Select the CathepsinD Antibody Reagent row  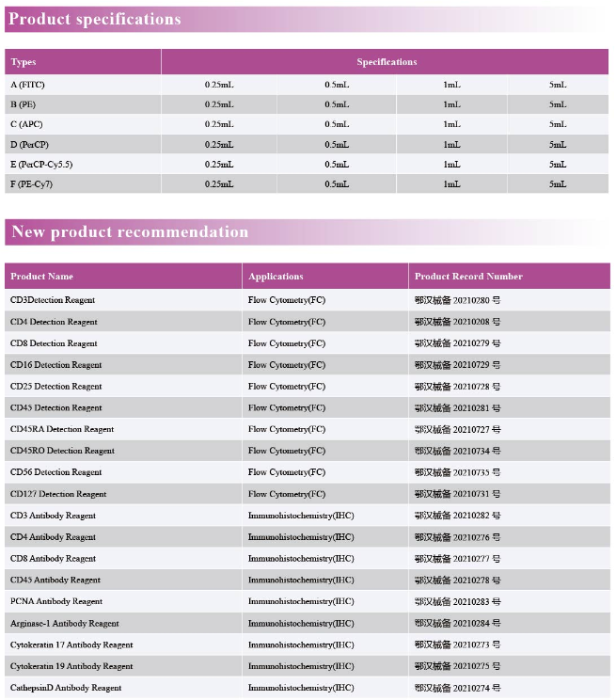click(308, 688)
